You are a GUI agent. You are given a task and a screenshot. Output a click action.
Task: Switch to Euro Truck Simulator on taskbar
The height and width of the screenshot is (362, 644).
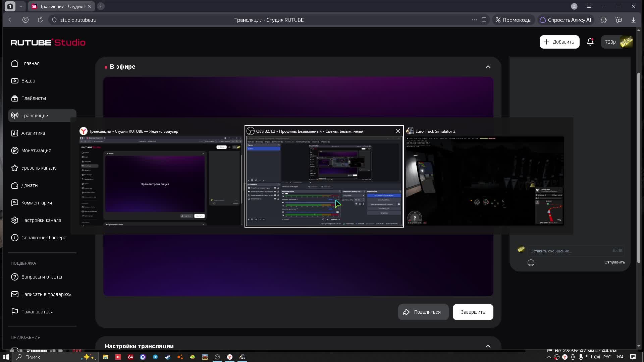click(242, 357)
